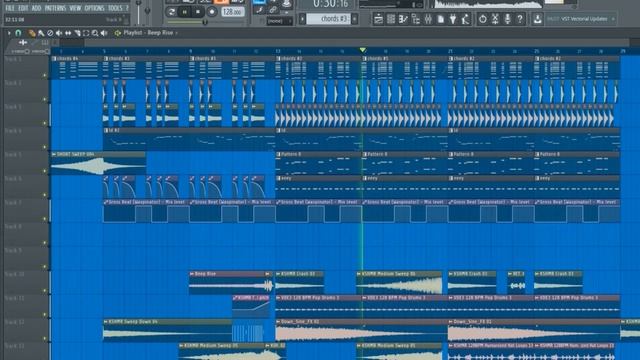Select the Delete tool in playlist toolbar
This screenshot has width=640, height=360.
tap(50, 33)
